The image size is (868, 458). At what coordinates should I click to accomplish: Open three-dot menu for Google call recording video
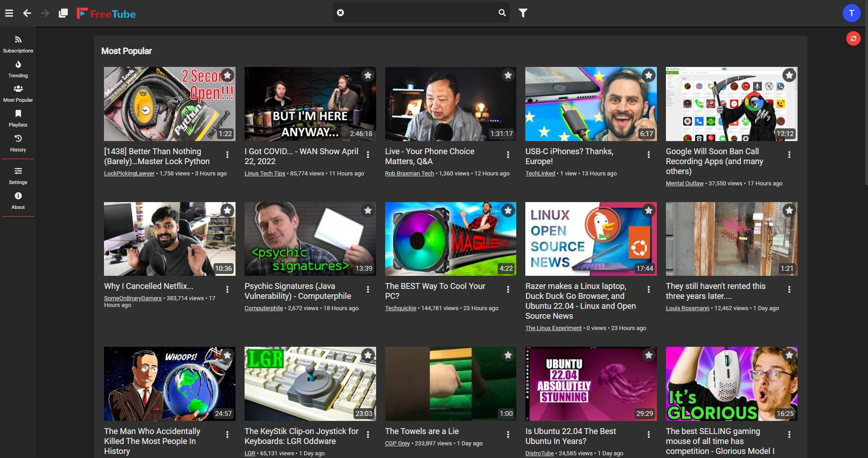789,155
